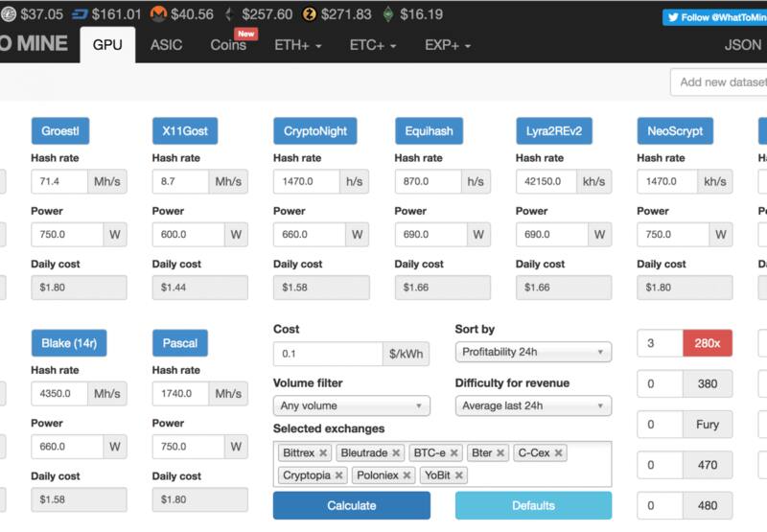The height and width of the screenshot is (532, 767).
Task: Click the Cost per kWh input field
Action: (x=327, y=354)
